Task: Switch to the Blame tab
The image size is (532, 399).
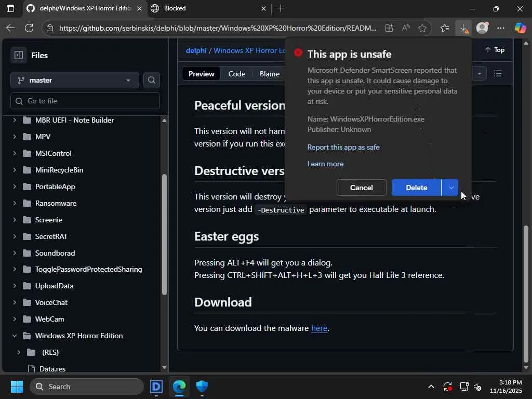Action: click(x=270, y=74)
